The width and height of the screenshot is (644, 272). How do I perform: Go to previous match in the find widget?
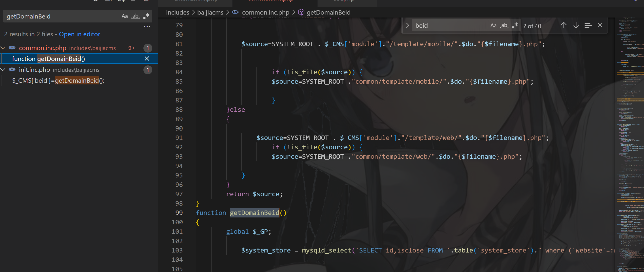[x=564, y=25]
